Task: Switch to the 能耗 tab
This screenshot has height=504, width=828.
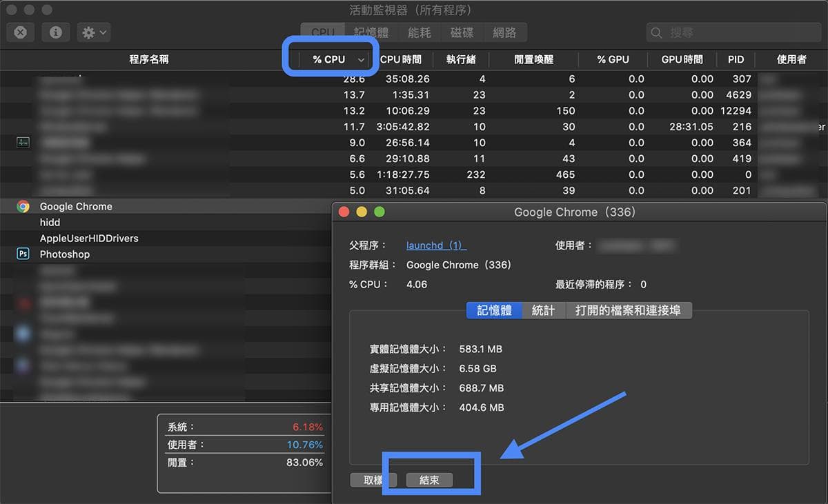Action: pos(419,32)
